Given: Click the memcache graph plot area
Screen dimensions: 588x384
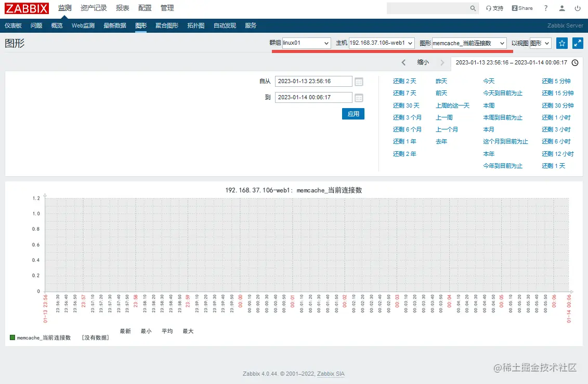Looking at the screenshot, I should pyautogui.click(x=307, y=245).
